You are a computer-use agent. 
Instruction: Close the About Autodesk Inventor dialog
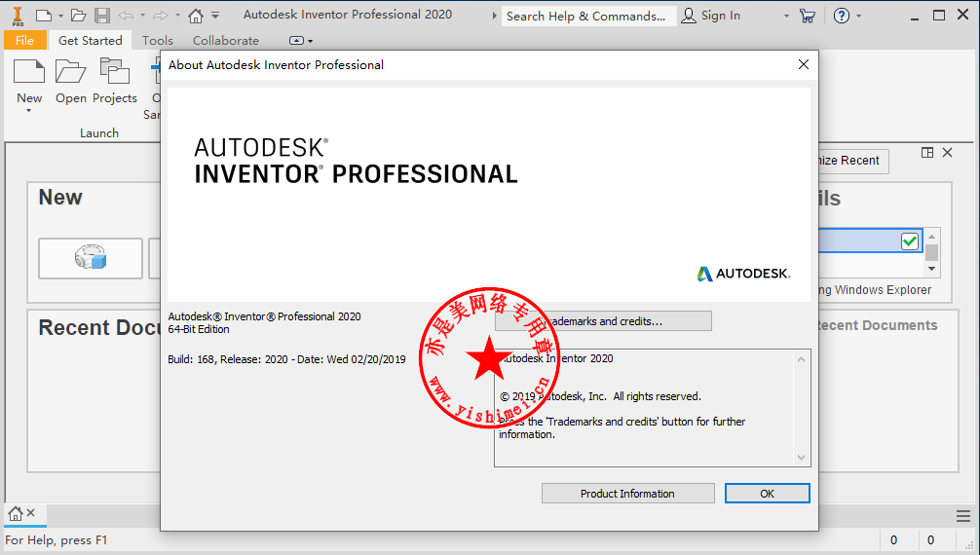(x=804, y=64)
